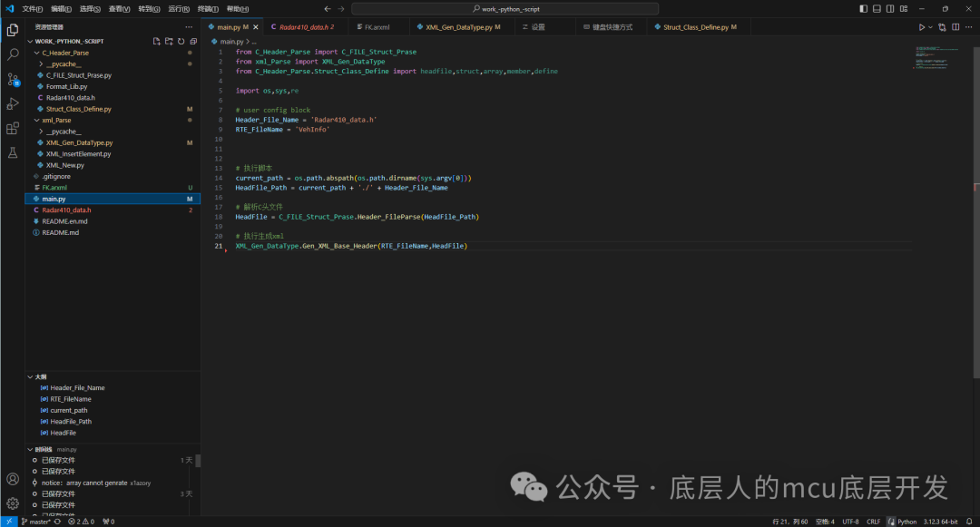Refresh the explorer file tree

(x=181, y=41)
